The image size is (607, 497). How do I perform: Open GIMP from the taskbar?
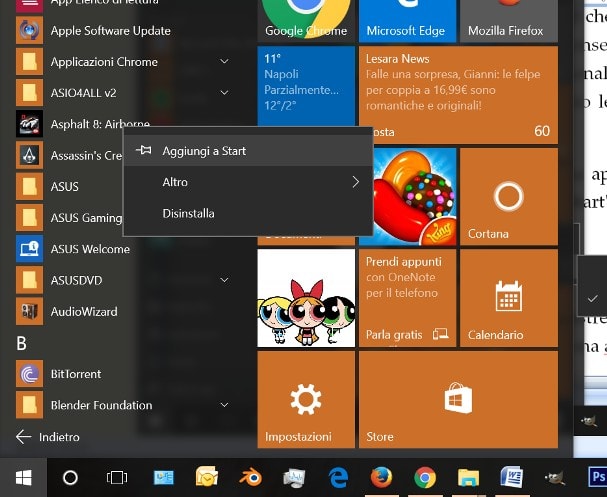pos(555,478)
